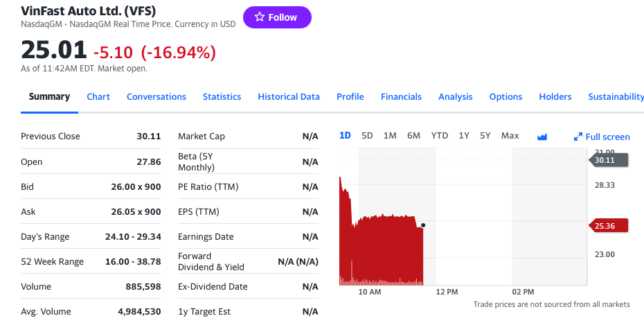Open the Financials tab
Viewport: 644px width, 334px height.
coord(401,96)
